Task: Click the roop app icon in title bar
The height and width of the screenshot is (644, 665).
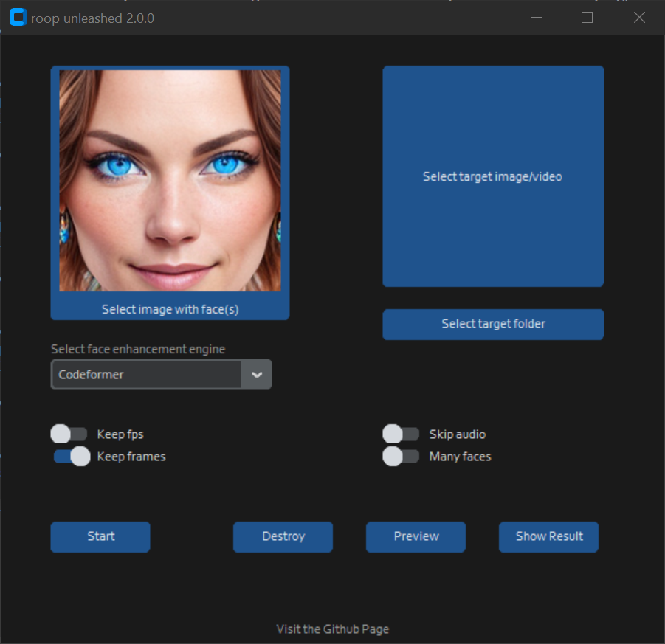Action: (18, 18)
